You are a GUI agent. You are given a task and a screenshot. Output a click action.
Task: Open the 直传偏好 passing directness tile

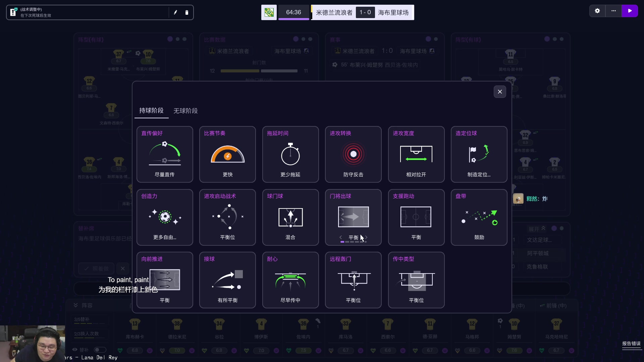(165, 154)
